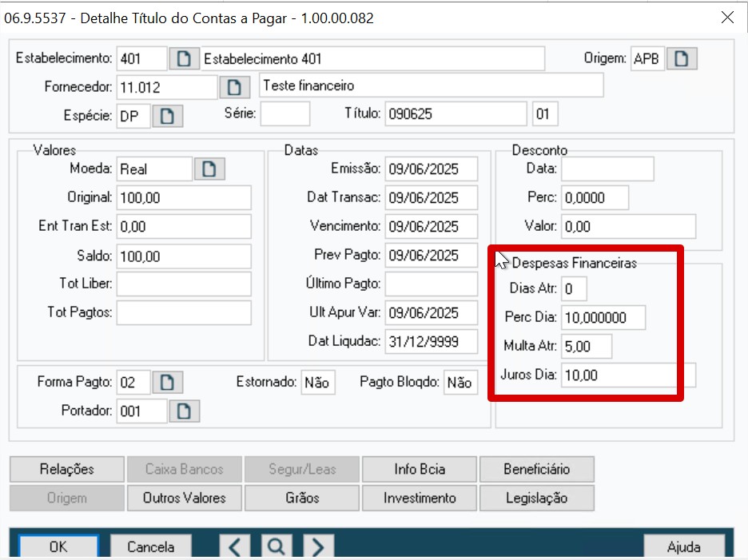
Task: Select the Saldo value field
Action: pos(184,256)
